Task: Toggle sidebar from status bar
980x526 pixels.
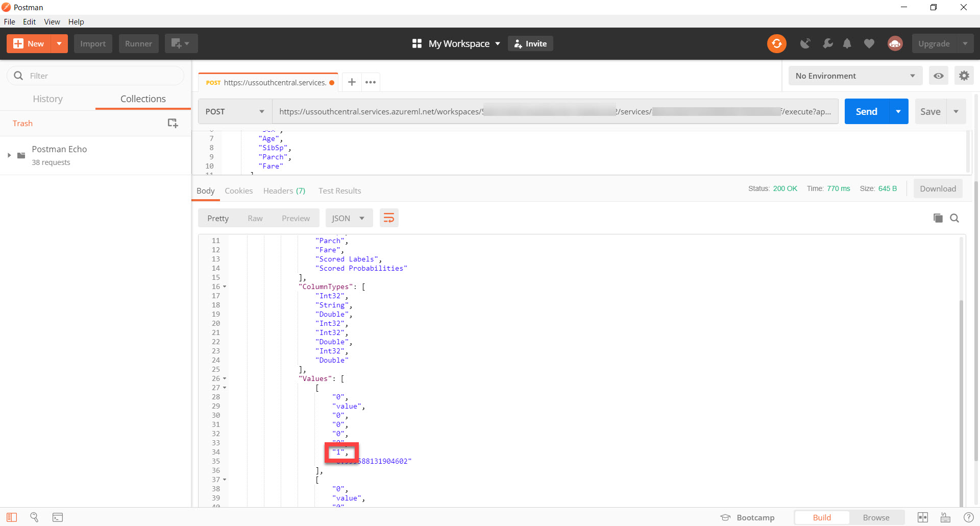Action: (12, 517)
